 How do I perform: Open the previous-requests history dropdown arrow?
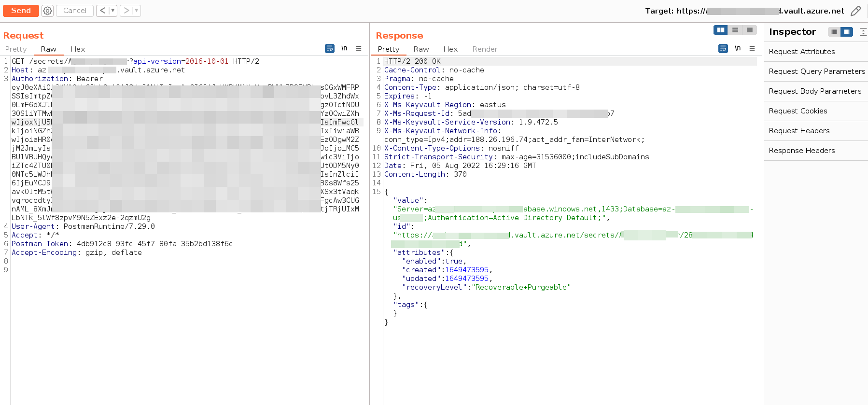(x=113, y=11)
